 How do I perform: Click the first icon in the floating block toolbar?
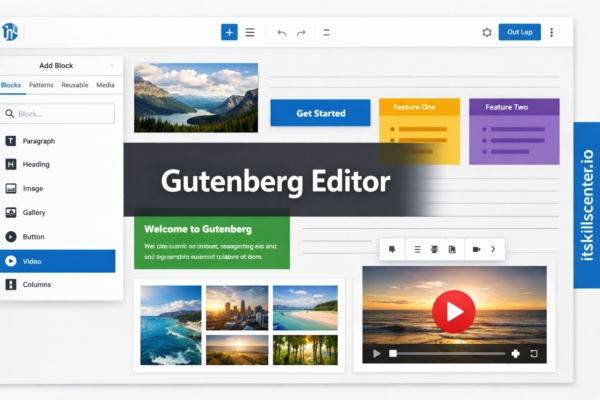coord(392,249)
